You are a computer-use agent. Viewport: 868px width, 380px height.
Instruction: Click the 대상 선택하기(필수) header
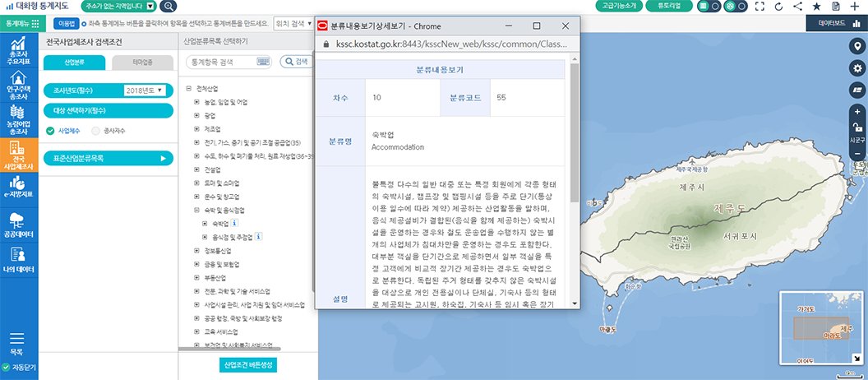pos(108,110)
